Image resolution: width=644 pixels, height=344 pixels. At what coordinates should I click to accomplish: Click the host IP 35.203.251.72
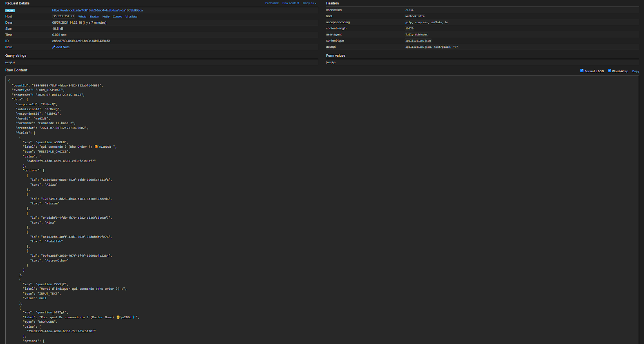(x=63, y=16)
